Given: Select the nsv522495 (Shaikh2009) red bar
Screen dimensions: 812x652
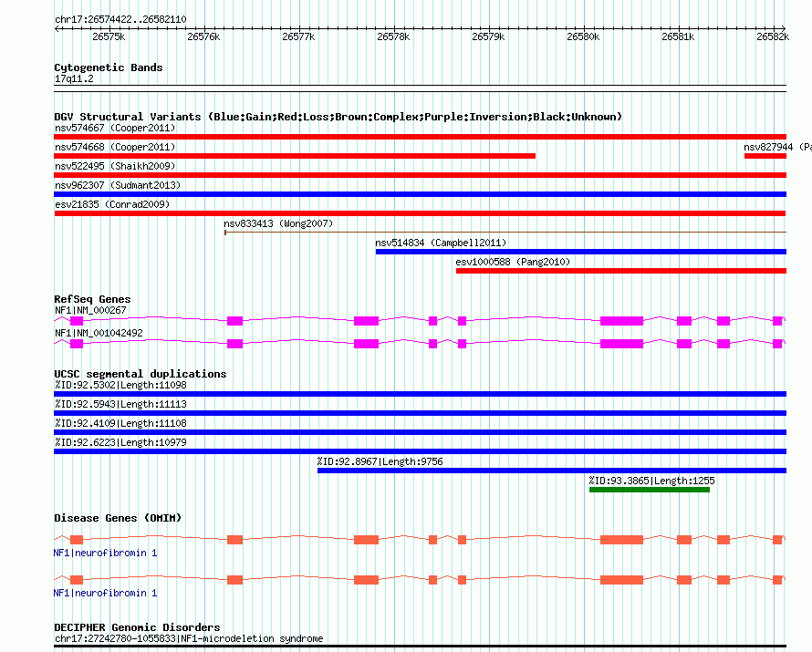Looking at the screenshot, I should 420,175.
